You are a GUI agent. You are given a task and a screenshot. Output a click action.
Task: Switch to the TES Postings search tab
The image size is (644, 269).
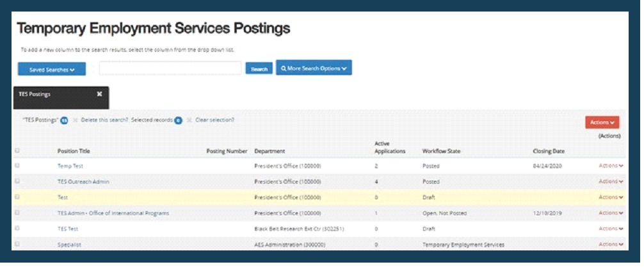pos(35,94)
